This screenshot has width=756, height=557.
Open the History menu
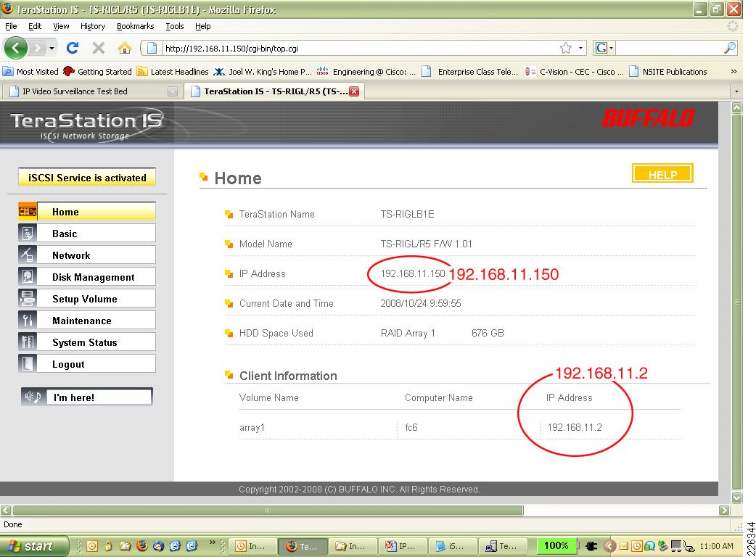[x=93, y=26]
